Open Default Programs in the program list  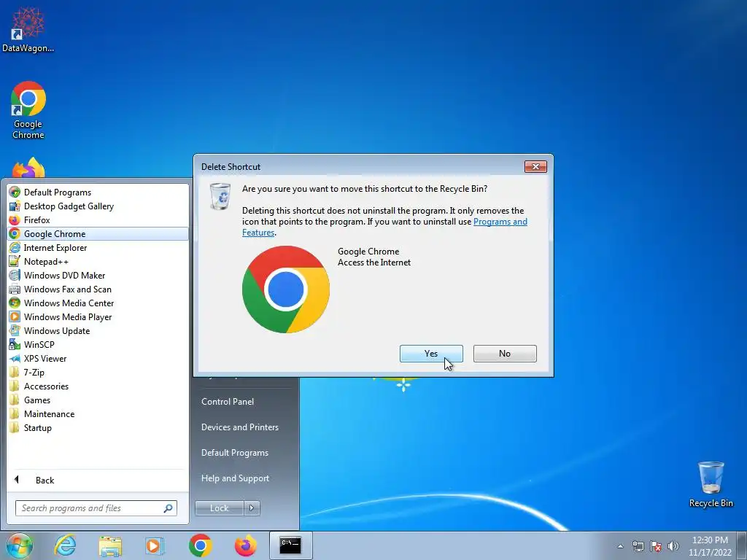coord(98,192)
